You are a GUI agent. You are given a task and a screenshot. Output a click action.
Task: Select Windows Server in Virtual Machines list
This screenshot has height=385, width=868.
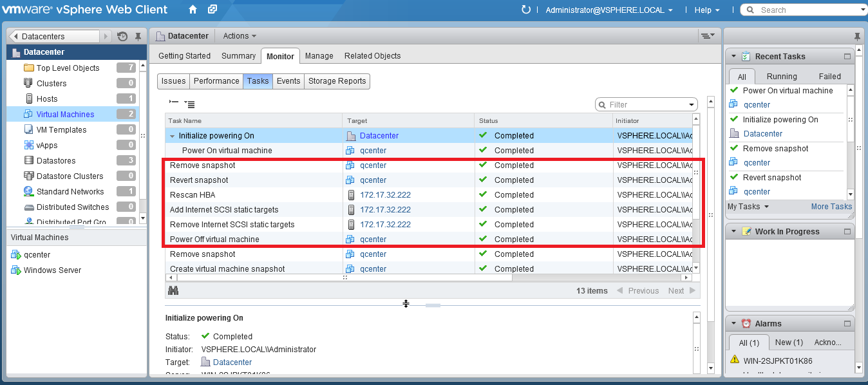[x=53, y=270]
